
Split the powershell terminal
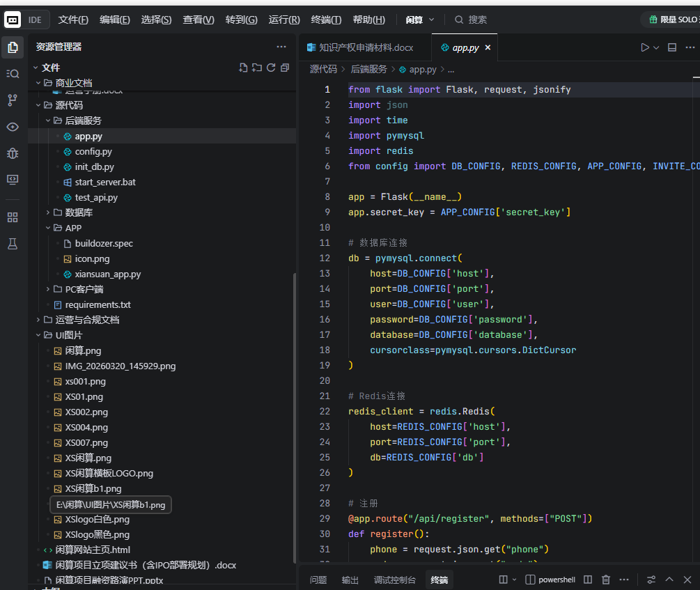click(x=588, y=580)
